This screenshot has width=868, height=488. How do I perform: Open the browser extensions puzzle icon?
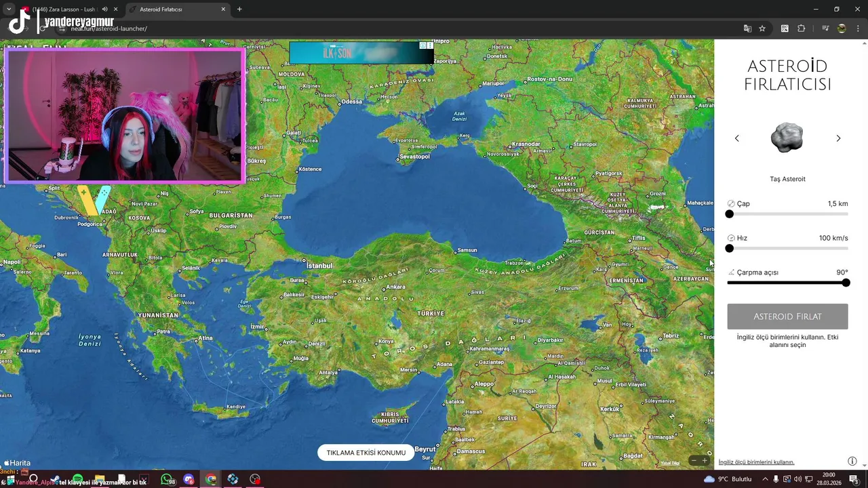802,28
